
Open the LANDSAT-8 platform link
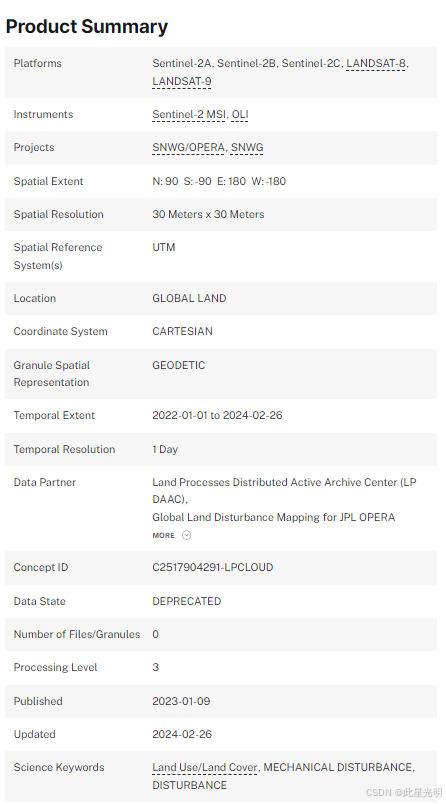pyautogui.click(x=377, y=63)
